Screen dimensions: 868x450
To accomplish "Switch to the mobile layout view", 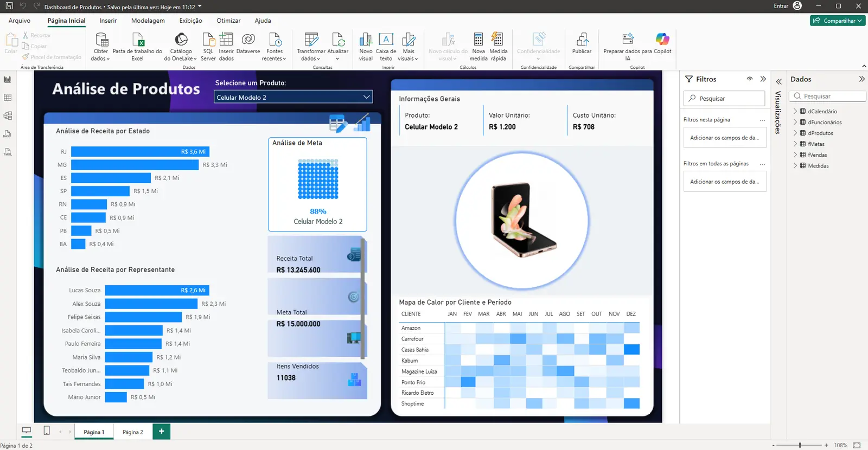I will point(47,431).
